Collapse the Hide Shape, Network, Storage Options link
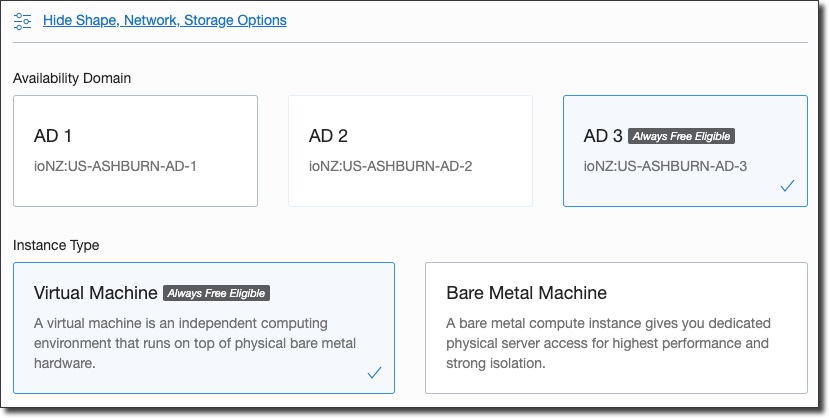829x418 pixels. point(164,20)
